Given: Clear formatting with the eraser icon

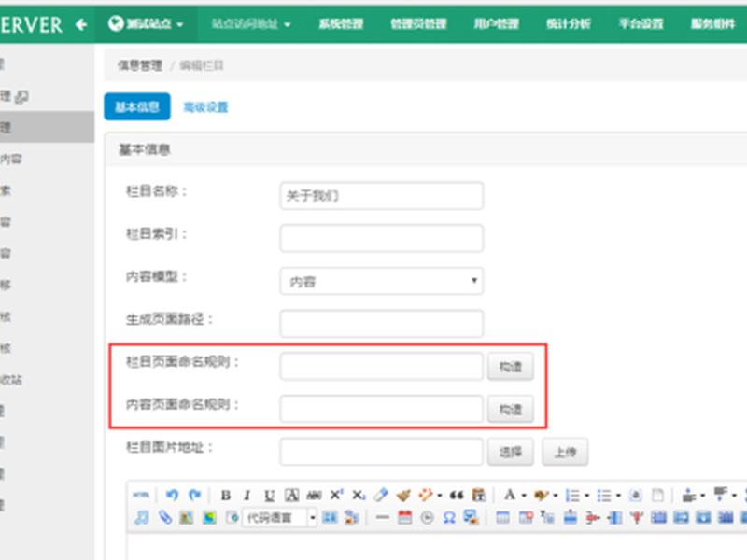Looking at the screenshot, I should tap(381, 496).
